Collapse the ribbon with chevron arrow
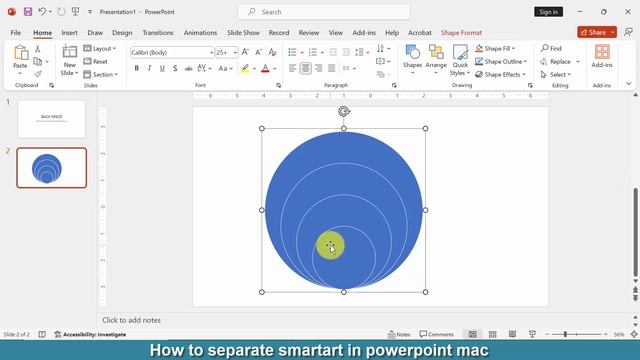640x360 pixels. 629,84
